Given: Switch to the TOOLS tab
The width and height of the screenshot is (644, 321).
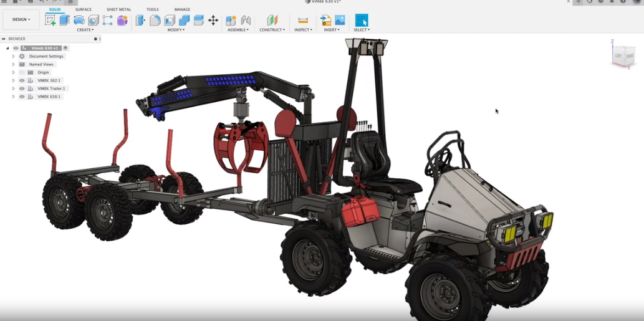Looking at the screenshot, I should 152,9.
